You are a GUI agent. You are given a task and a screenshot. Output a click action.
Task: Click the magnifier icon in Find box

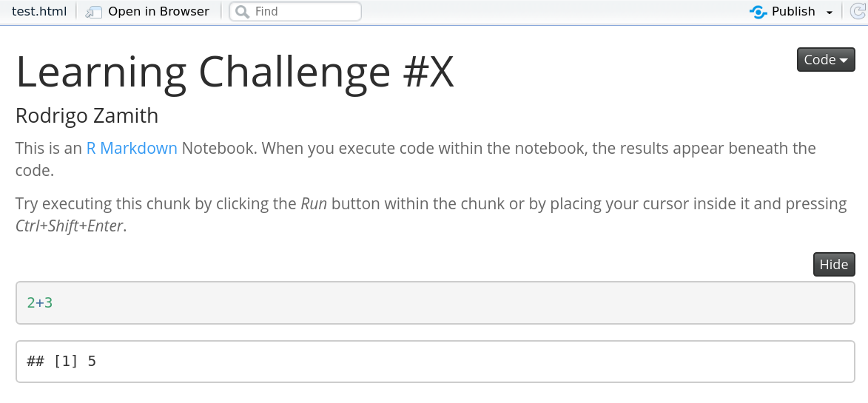(242, 12)
